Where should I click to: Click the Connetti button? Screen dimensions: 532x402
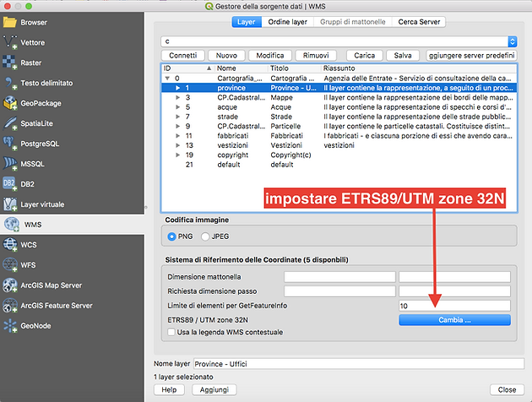183,55
